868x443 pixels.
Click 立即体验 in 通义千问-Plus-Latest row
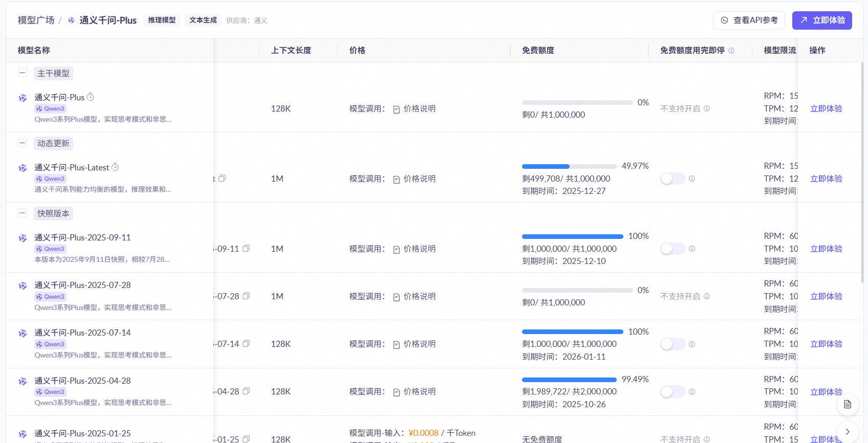coord(826,179)
